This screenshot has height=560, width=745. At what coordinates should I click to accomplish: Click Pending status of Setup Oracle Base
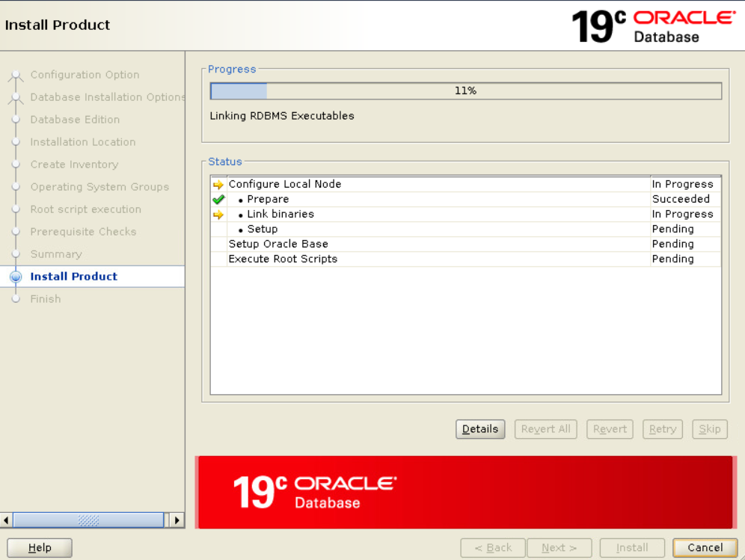click(672, 244)
